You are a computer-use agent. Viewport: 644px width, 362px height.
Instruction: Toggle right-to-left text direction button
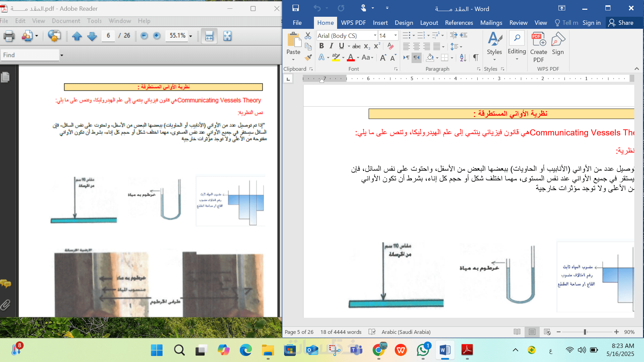(416, 58)
